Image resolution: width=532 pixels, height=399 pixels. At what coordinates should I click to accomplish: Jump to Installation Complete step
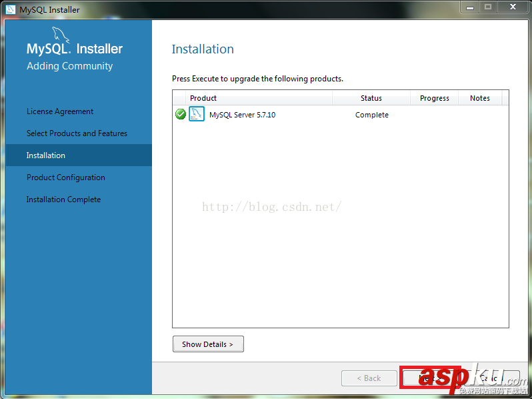(x=63, y=199)
